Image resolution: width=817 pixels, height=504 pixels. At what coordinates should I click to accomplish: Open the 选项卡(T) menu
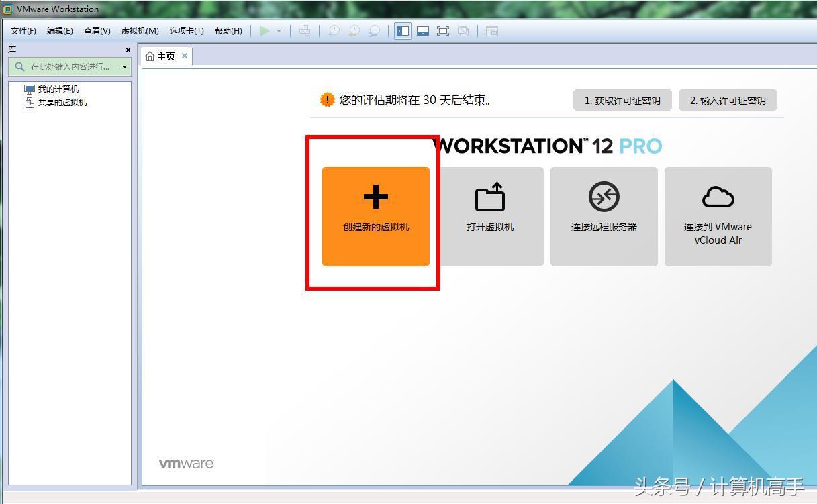click(187, 31)
